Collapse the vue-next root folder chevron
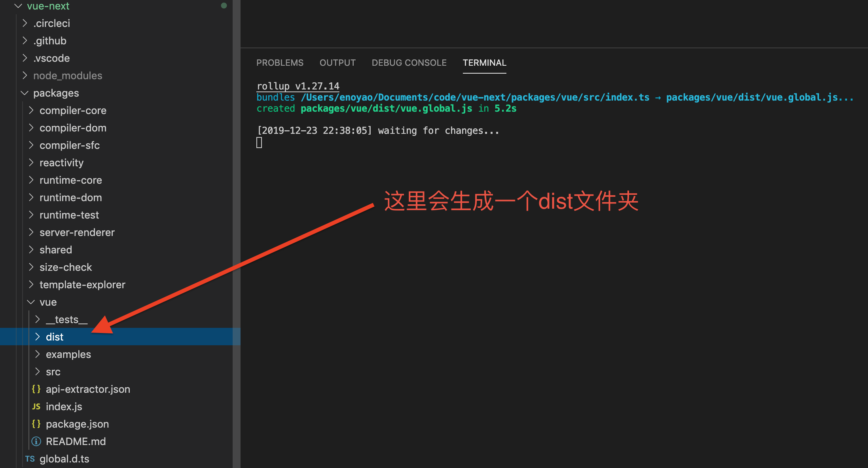 click(18, 6)
